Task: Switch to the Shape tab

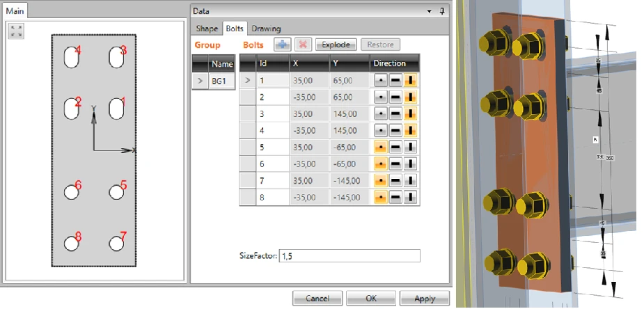Action: tap(207, 29)
